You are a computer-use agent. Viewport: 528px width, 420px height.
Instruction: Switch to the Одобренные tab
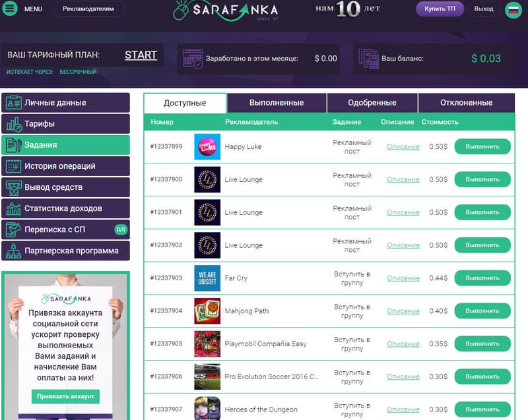pos(372,103)
